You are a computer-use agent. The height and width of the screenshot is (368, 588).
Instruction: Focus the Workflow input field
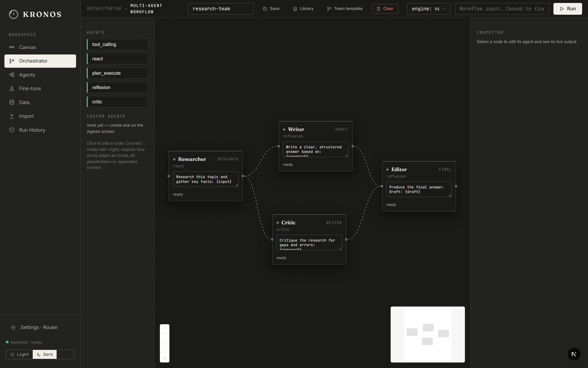502,9
